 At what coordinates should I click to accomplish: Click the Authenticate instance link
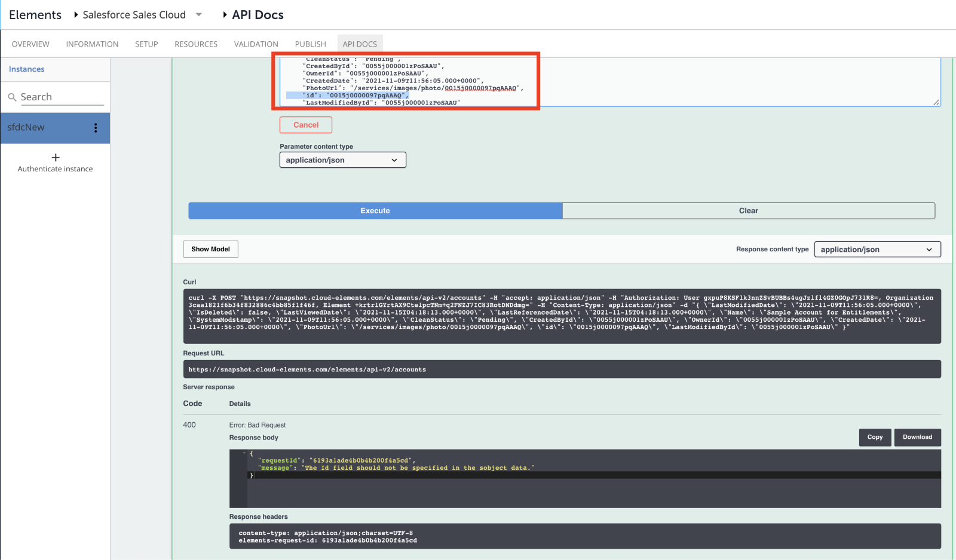[x=55, y=169]
